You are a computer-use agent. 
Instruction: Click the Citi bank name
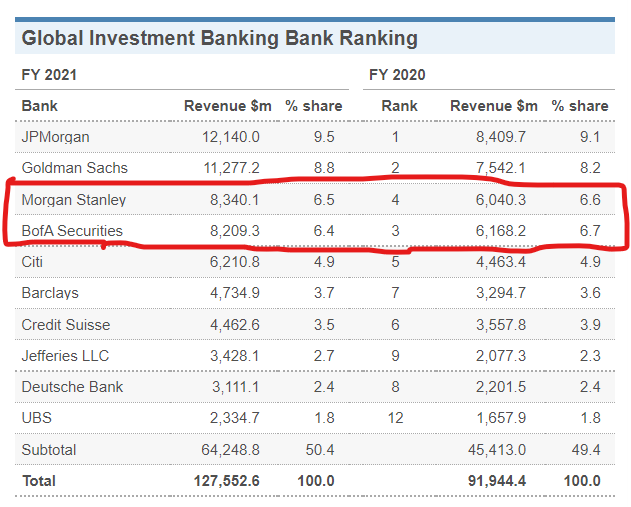tap(34, 262)
